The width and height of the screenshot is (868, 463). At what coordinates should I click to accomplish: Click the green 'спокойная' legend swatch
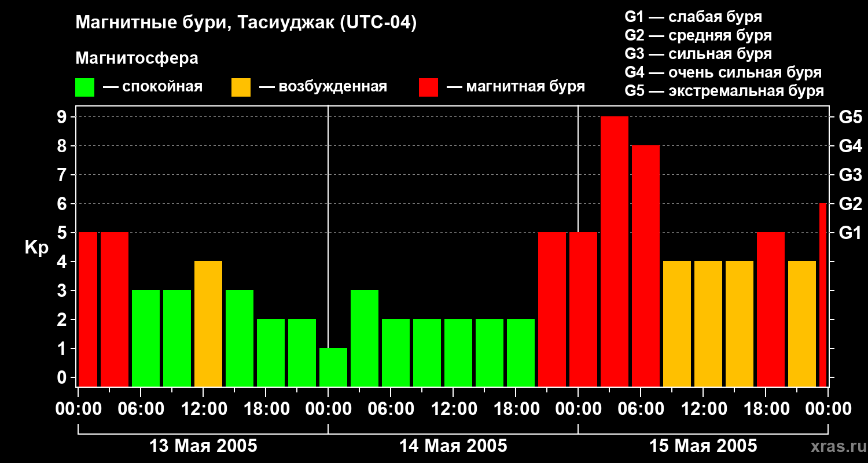84,87
